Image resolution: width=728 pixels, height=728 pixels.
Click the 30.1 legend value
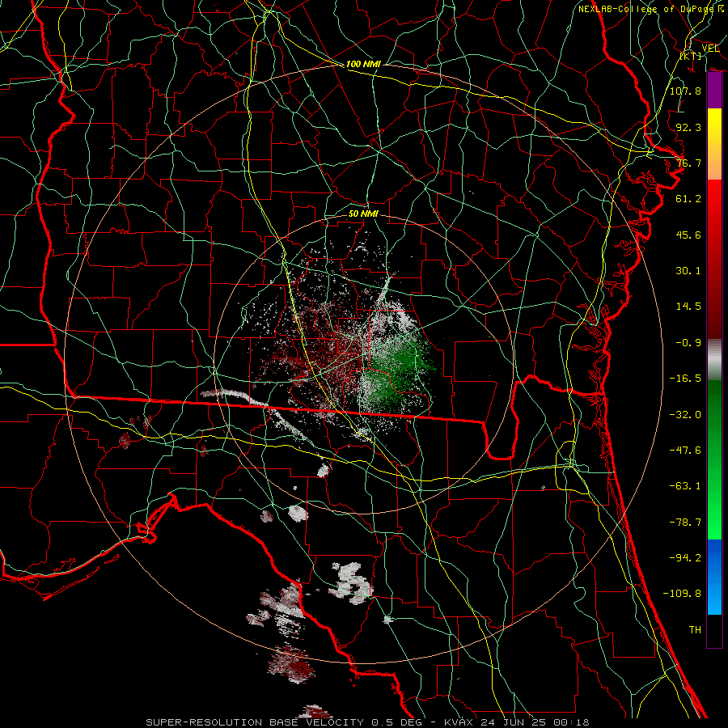(x=688, y=270)
